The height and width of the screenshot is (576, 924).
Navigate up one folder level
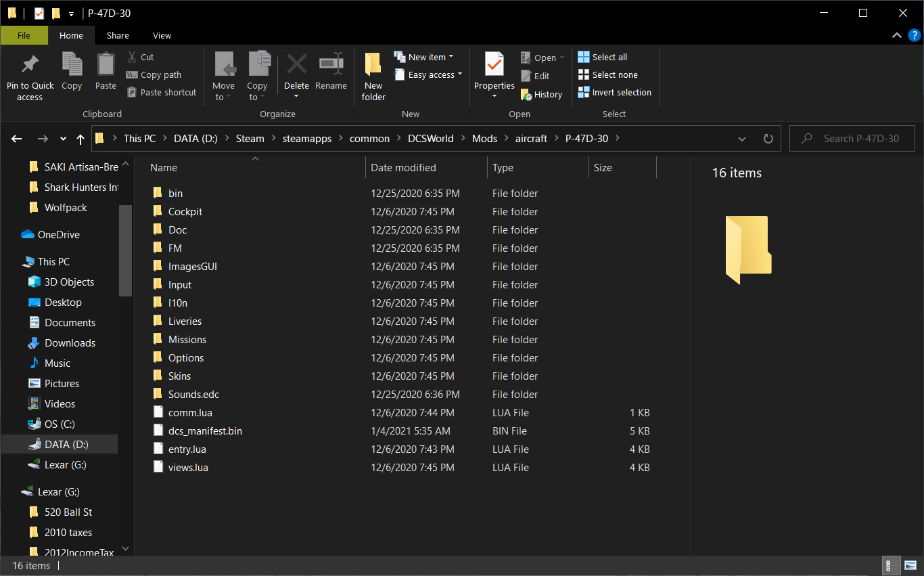80,139
